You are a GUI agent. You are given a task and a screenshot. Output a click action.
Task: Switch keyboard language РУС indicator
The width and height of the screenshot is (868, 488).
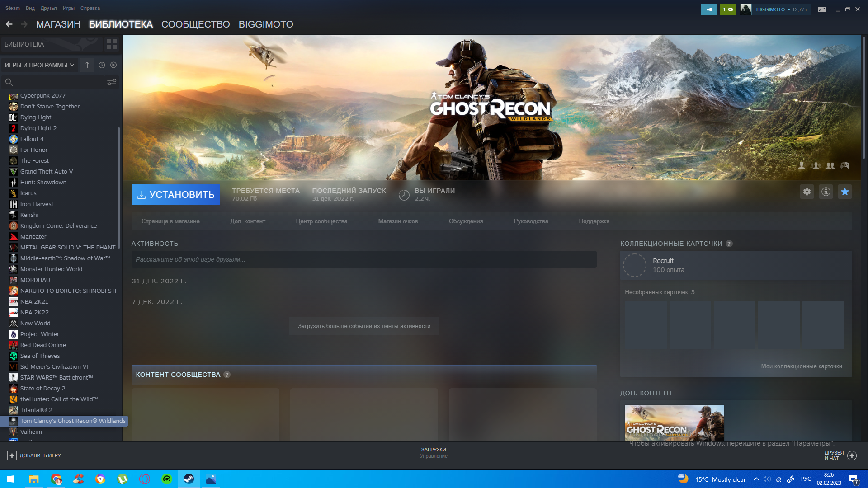tap(806, 479)
